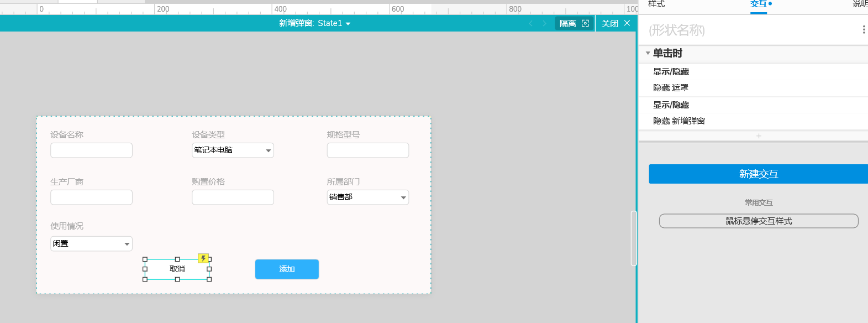Open the 使用情况 dropdown showing 闲置

[x=91, y=244]
